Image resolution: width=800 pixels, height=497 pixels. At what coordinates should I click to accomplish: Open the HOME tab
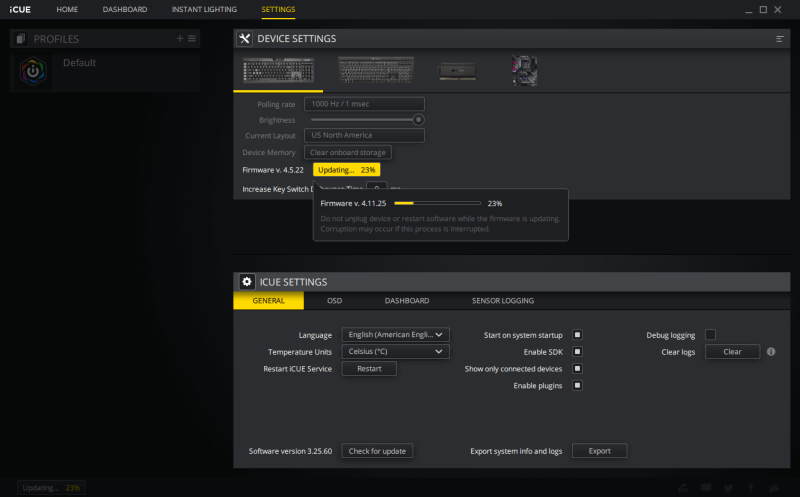[67, 9]
